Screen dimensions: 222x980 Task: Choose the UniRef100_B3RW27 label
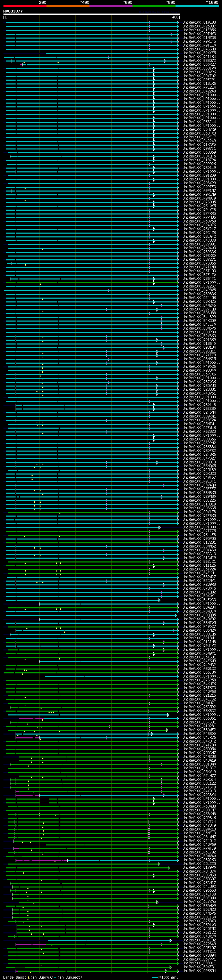click(x=199, y=577)
